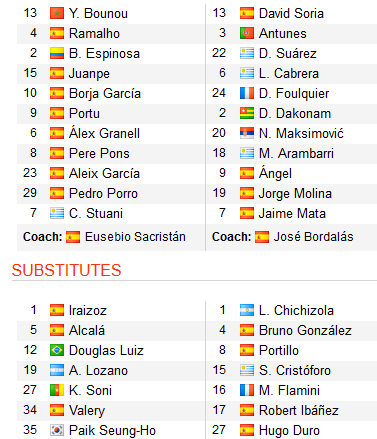Viewport: 377px width, 439px height.
Task: Open coach Eusebio Sacristán
Action: pyautogui.click(x=135, y=237)
